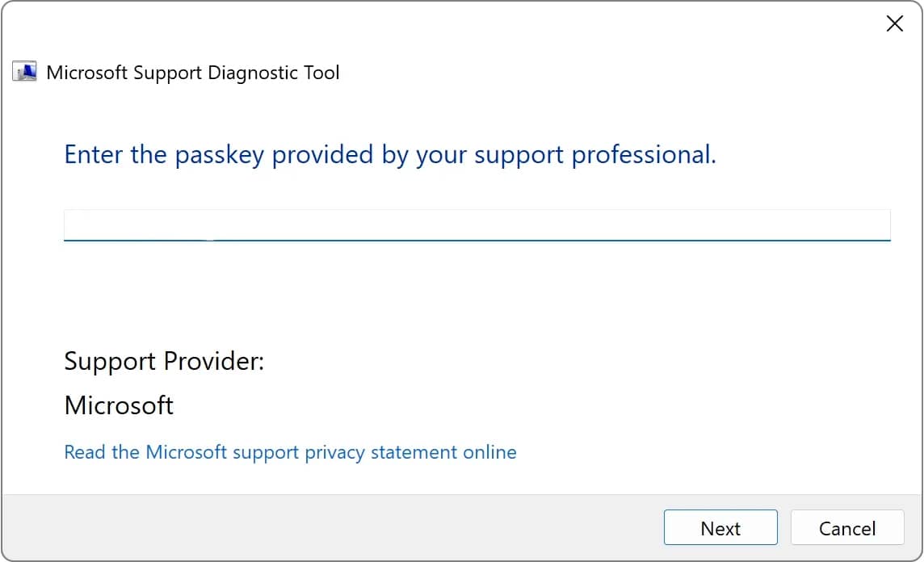Select the "Support Provider:" label
Image resolution: width=924 pixels, height=562 pixels.
pyautogui.click(x=164, y=360)
